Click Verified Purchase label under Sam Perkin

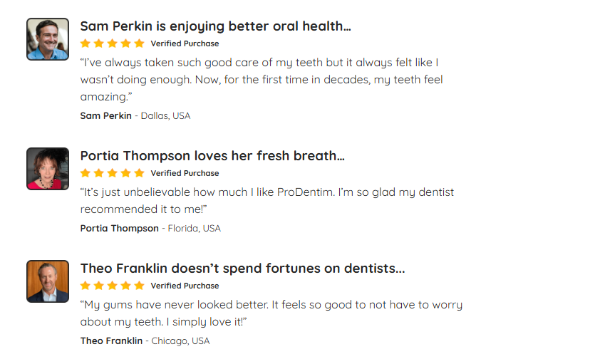click(x=185, y=43)
